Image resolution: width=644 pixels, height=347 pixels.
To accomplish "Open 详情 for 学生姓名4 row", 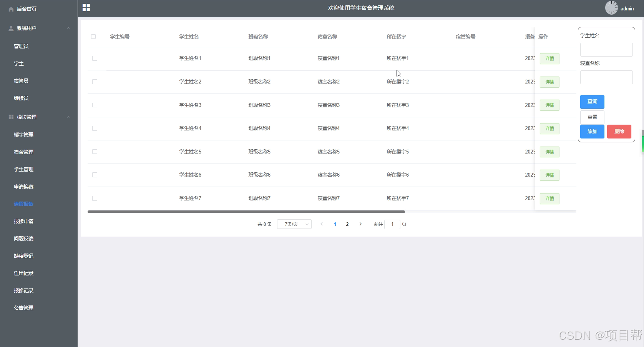I will [549, 128].
